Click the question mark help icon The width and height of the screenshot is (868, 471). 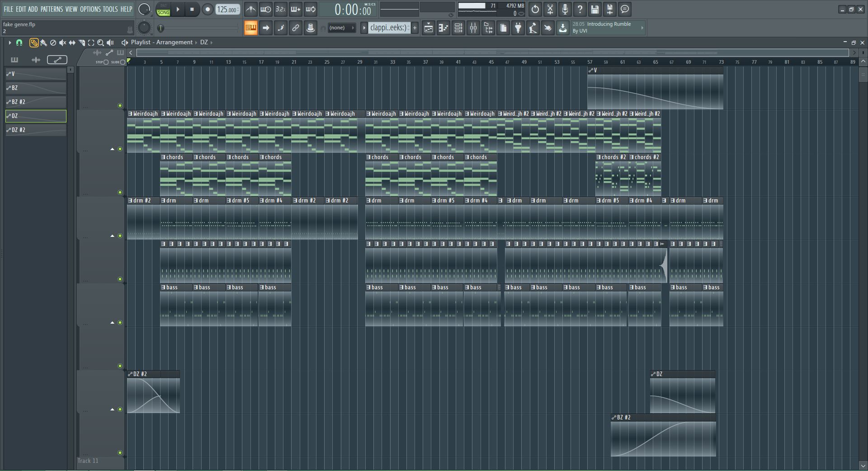[580, 9]
